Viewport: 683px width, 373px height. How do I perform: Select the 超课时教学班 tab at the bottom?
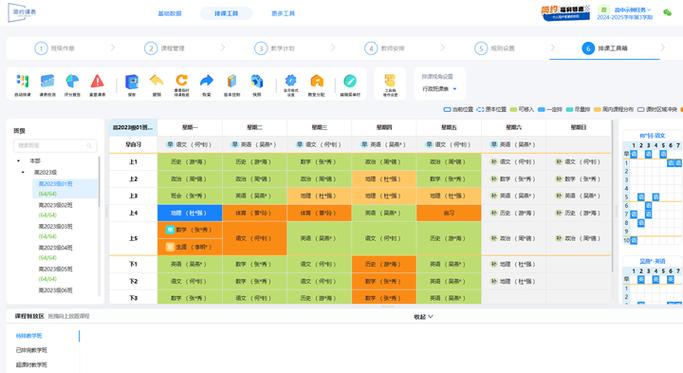(31, 365)
